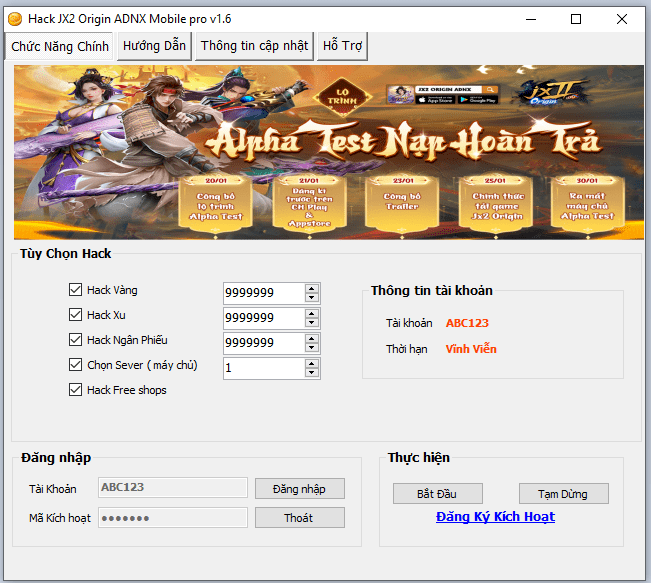Image resolution: width=651 pixels, height=583 pixels.
Task: Decrease the Hack Ngân Phiếu value with the down arrow
Action: pos(312,348)
